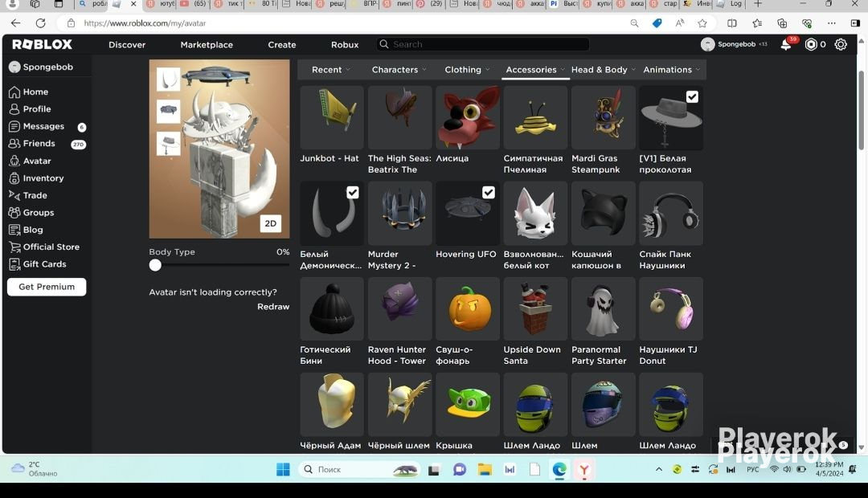This screenshot has height=498, width=868.
Task: Expand the Animations dropdown
Action: (x=671, y=70)
